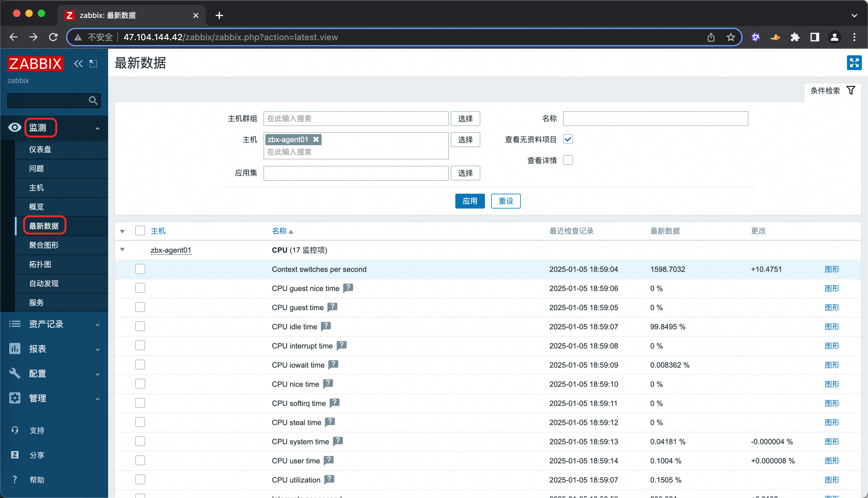Viewport: 868px width, 498px height.
Task: Click help icon next to CPU utilization
Action: 329,479
